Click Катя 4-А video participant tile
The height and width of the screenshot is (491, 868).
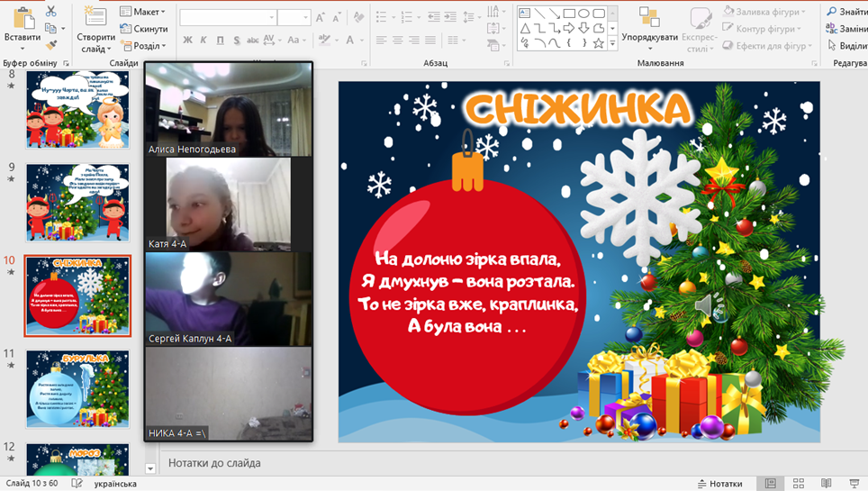click(229, 205)
